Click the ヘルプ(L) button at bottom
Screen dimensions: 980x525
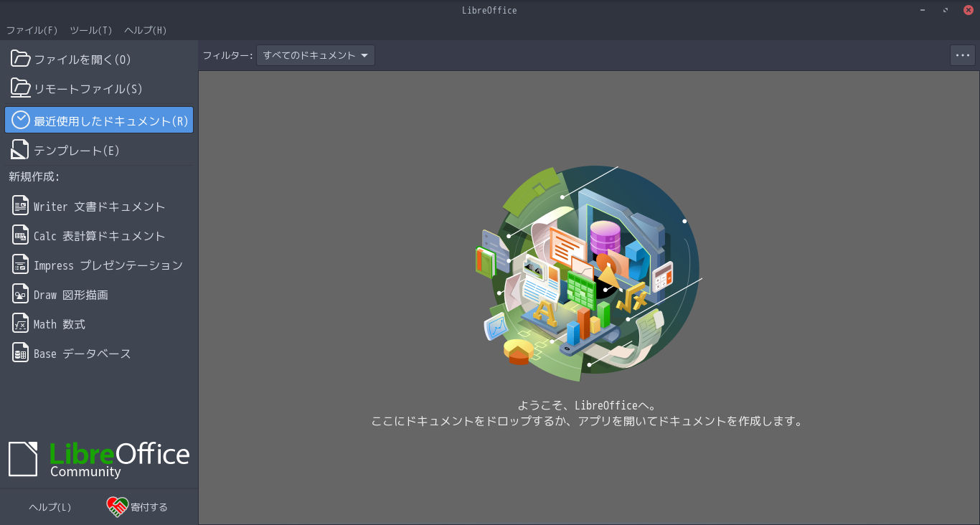[x=50, y=507]
